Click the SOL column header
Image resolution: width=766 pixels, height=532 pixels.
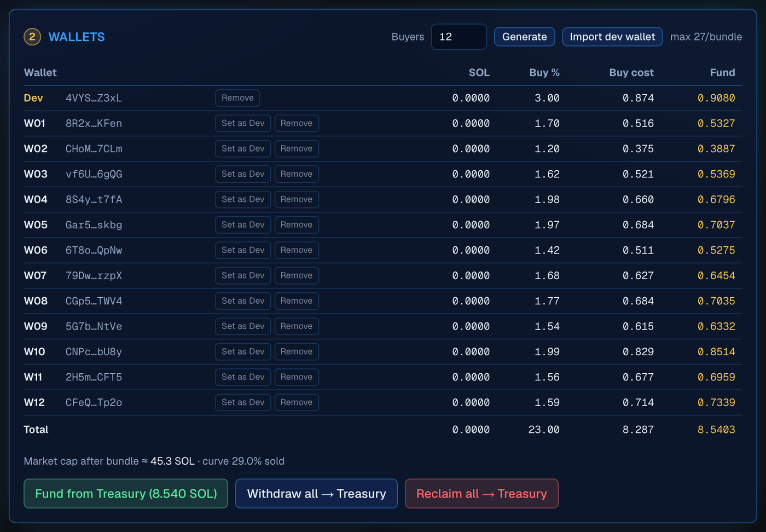(x=479, y=73)
